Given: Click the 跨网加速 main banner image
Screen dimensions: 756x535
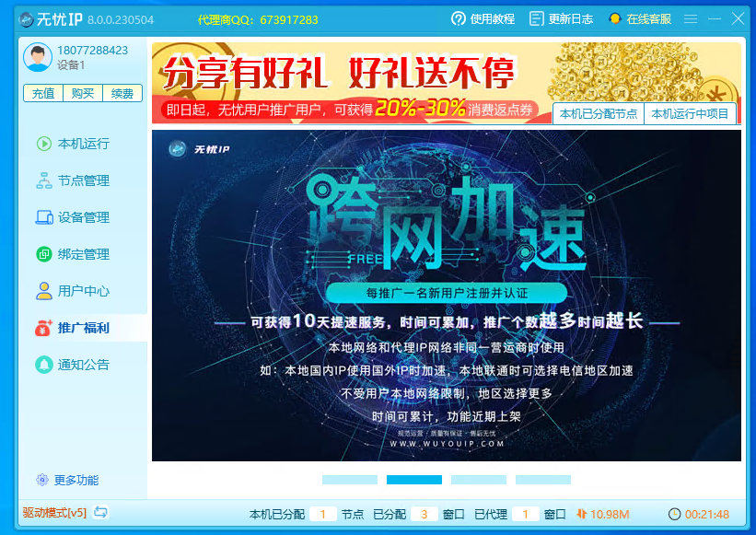Looking at the screenshot, I should pyautogui.click(x=447, y=296).
